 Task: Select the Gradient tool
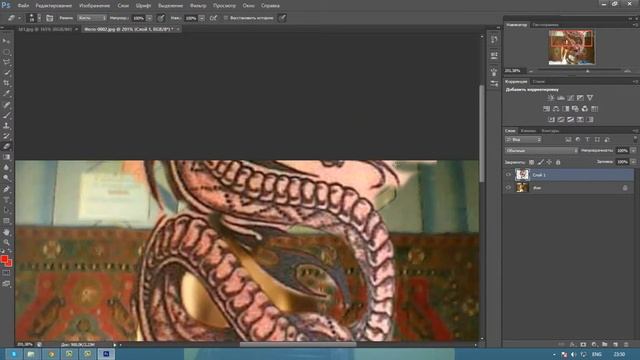click(x=6, y=157)
